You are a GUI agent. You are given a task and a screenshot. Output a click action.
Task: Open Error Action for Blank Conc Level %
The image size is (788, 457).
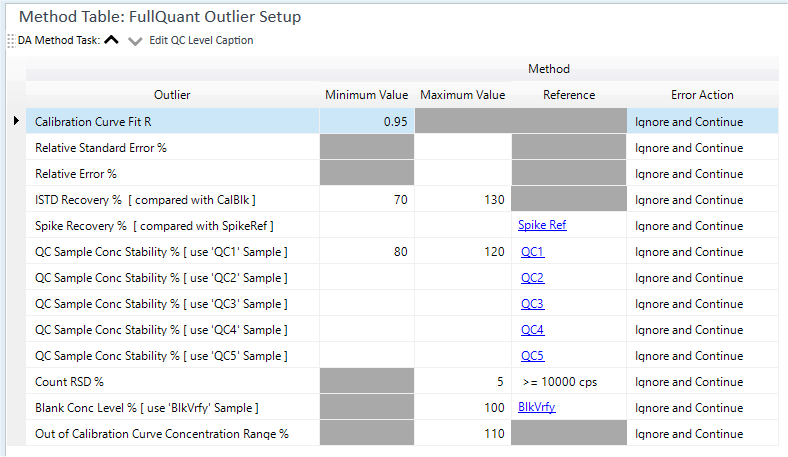click(x=703, y=407)
